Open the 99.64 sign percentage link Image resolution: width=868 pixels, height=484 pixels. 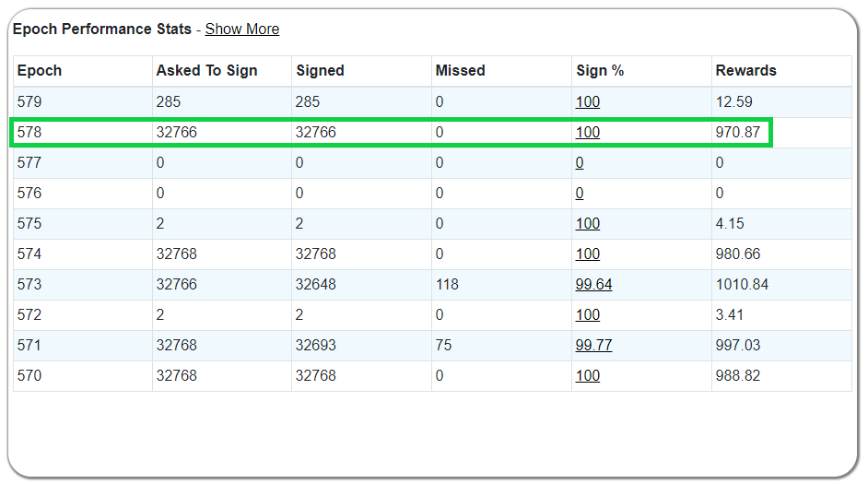pyautogui.click(x=593, y=285)
